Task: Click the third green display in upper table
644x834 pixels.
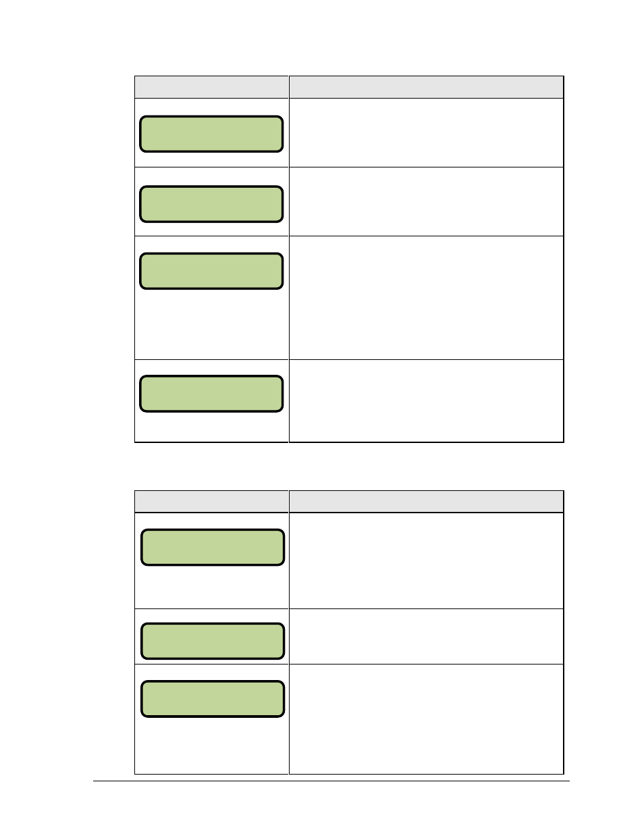Action: [211, 271]
